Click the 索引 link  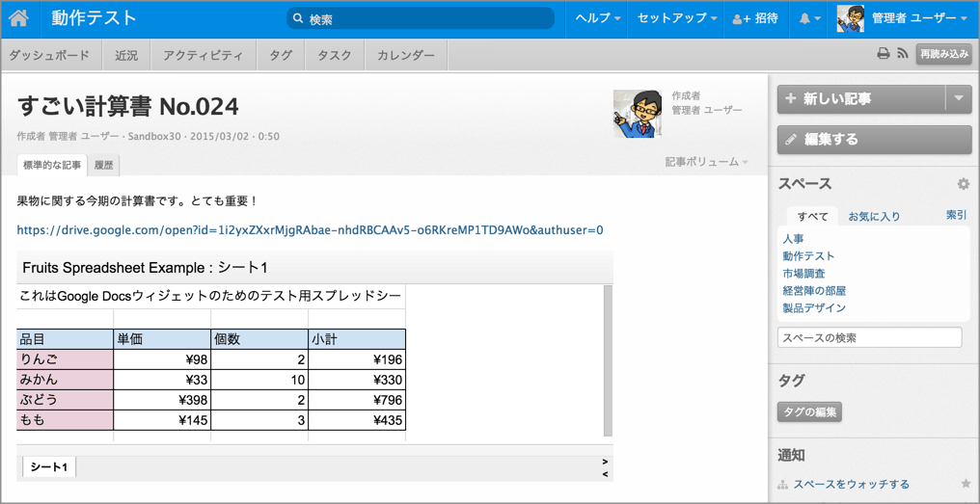tap(957, 215)
